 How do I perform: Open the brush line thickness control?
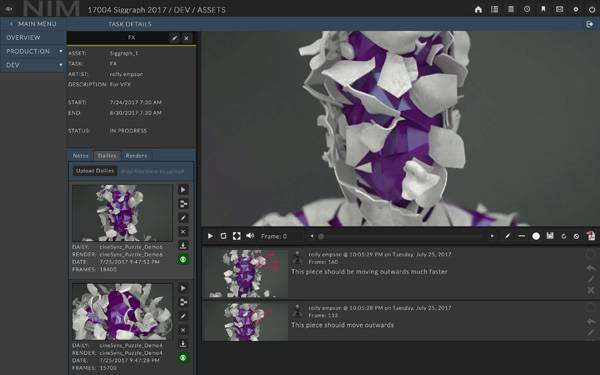coord(521,236)
